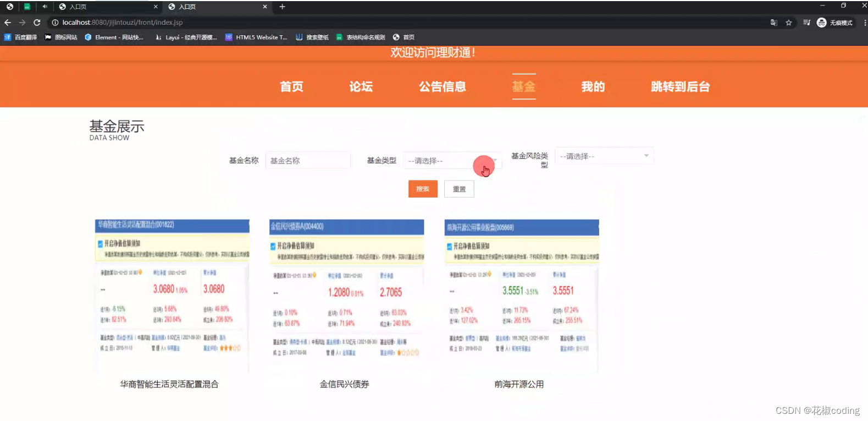The image size is (868, 421).
Task: Open the Element bookmark
Action: (114, 37)
